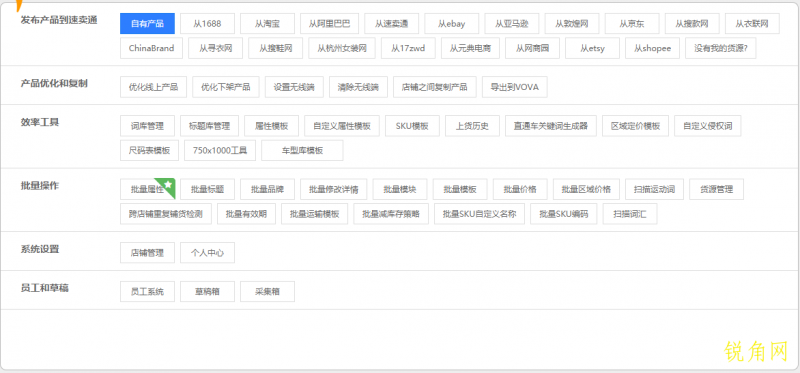Pick the 从速卖通 source button
Viewport: 800px width, 373px height.
point(392,23)
